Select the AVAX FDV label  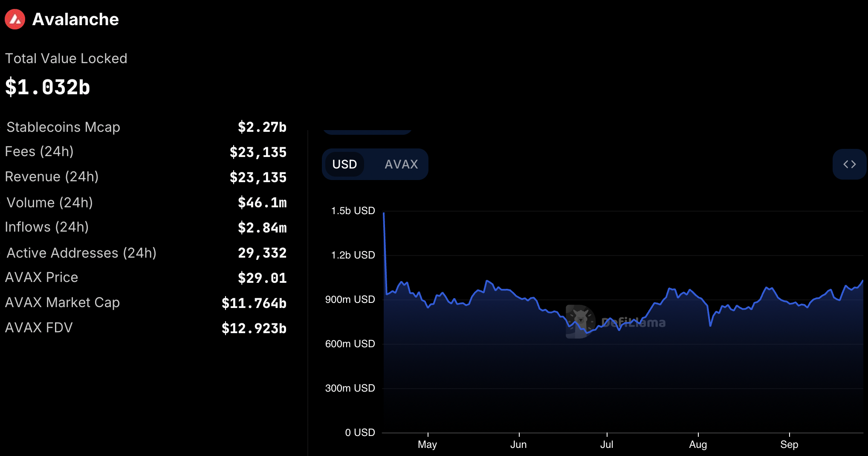[x=39, y=328]
